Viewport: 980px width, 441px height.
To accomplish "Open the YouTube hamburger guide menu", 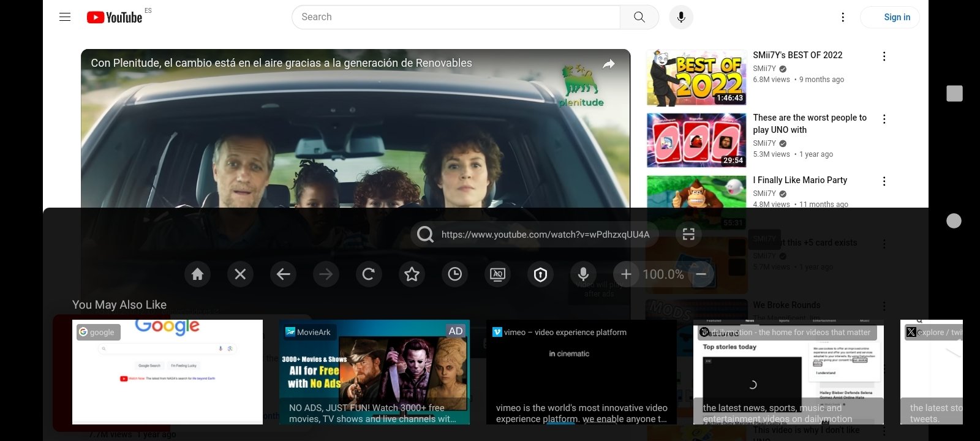I will [65, 17].
